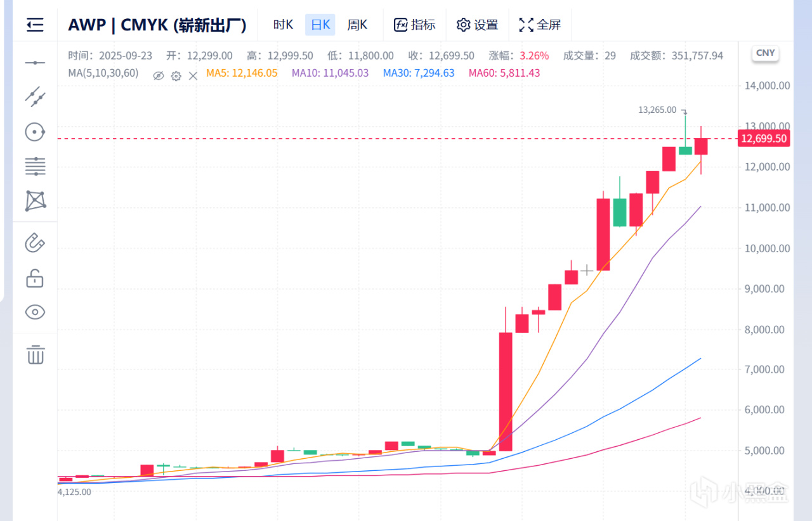This screenshot has width=812, height=521.
Task: Open the CNY currency selector
Action: [x=766, y=53]
